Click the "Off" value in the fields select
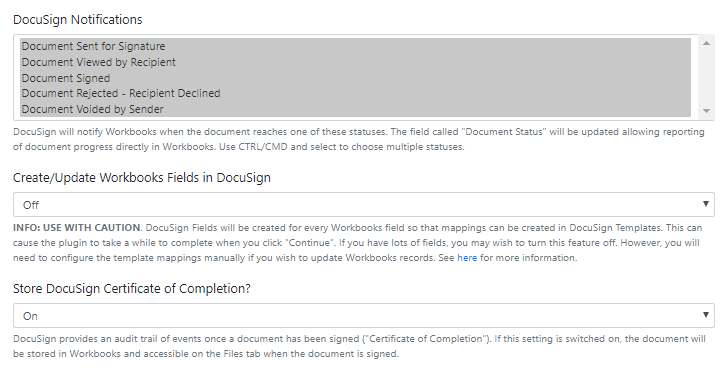 pyautogui.click(x=31, y=205)
